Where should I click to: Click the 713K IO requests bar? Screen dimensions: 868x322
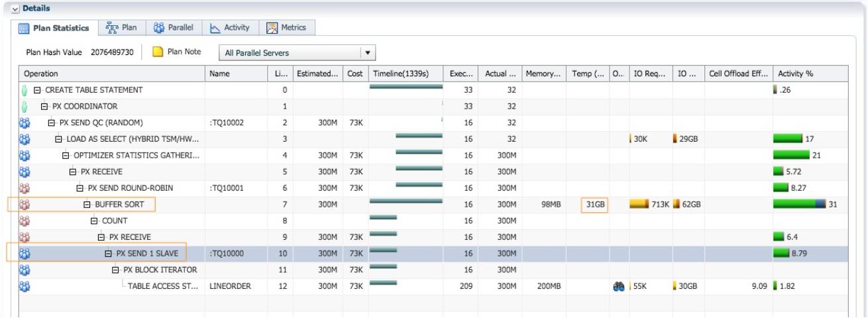click(639, 204)
